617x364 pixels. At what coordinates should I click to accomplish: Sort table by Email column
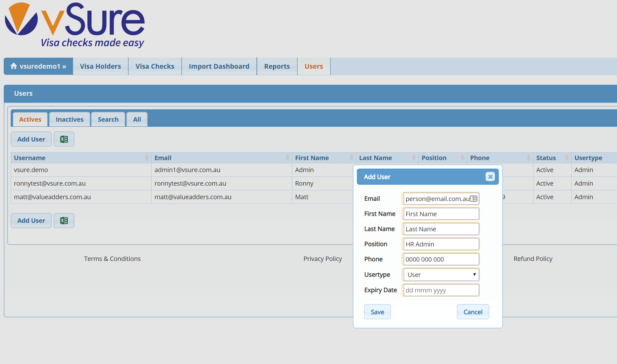[x=222, y=158]
